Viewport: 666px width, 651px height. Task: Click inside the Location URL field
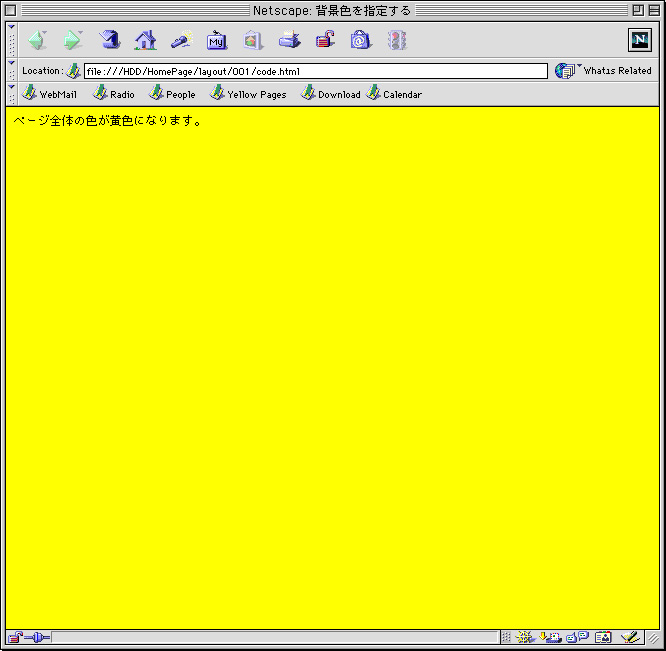coord(316,71)
